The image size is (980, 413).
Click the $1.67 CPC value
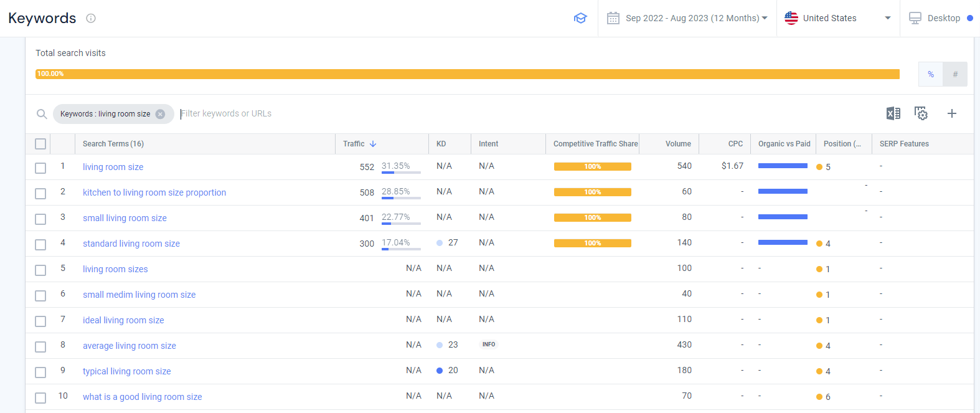[x=732, y=166]
